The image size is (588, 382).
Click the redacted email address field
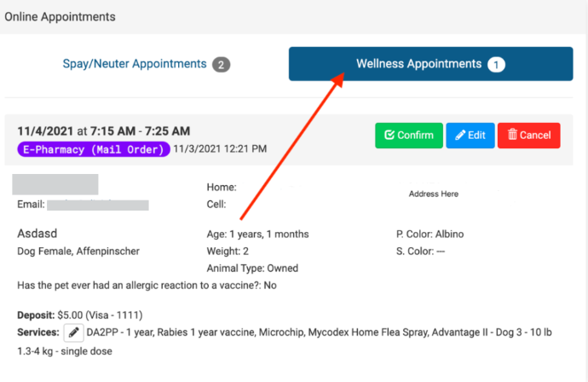[97, 205]
